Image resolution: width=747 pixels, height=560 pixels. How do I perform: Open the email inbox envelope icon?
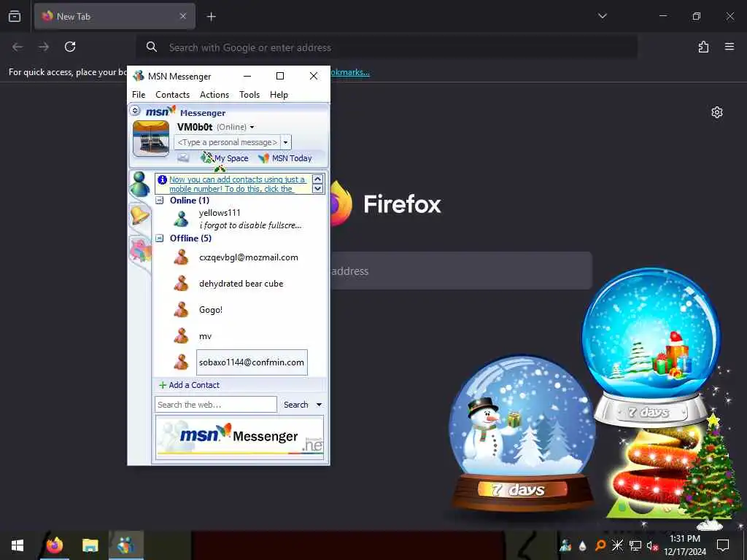[183, 157]
